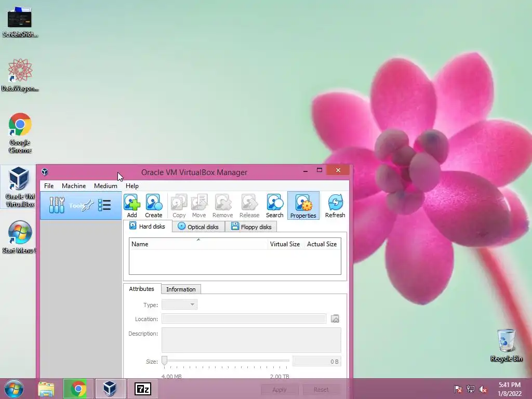Click the VirtualBox taskbar button

pos(110,389)
